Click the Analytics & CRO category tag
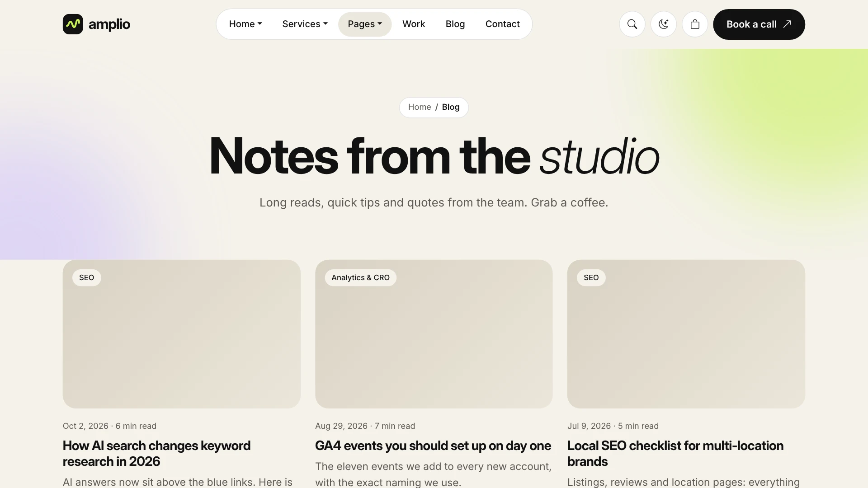This screenshot has height=488, width=868. tap(360, 277)
